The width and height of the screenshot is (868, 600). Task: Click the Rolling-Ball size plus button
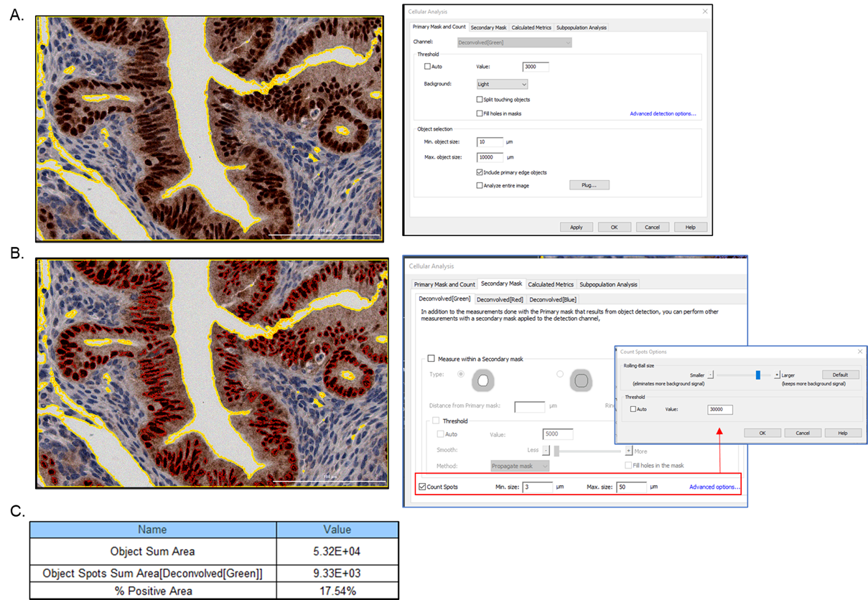tap(777, 375)
